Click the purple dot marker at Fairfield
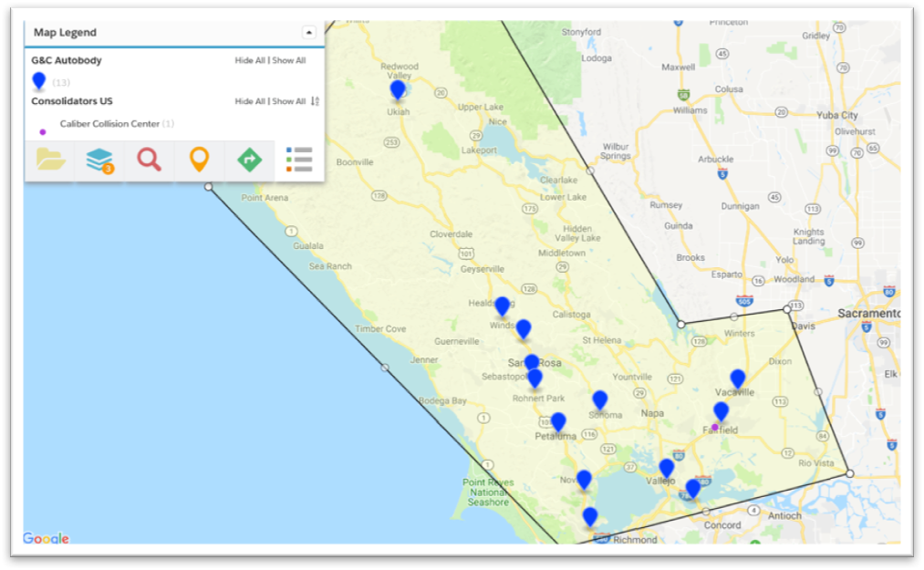Screen dimensions: 924x570 point(715,428)
